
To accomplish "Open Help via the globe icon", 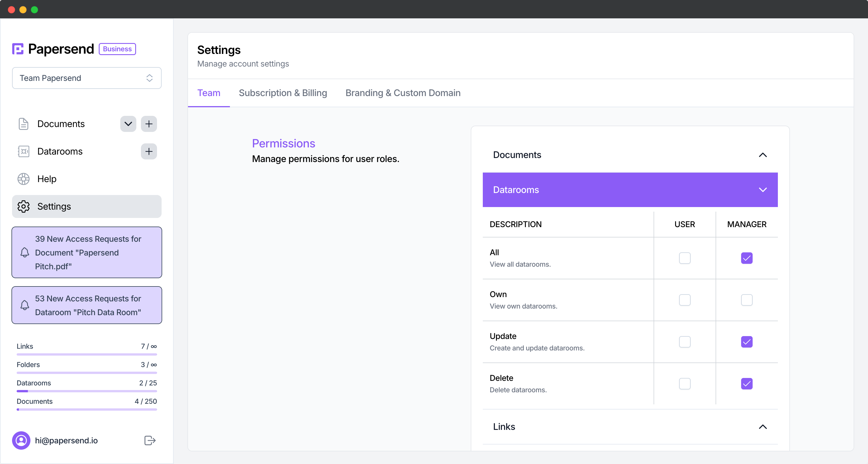I will [x=23, y=179].
